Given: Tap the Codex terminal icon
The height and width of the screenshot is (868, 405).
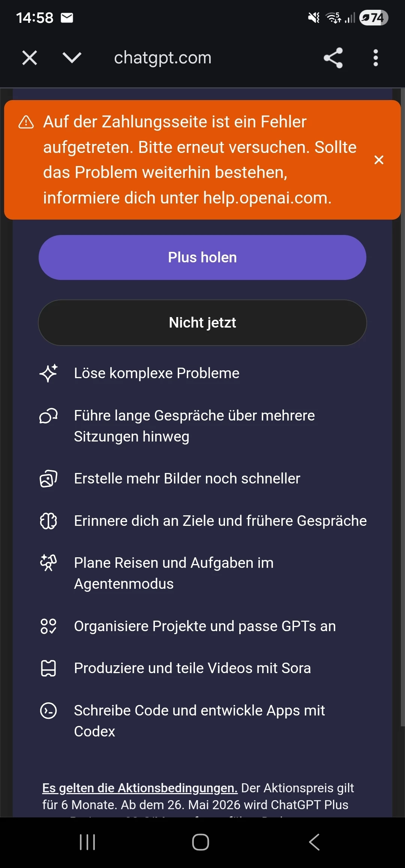Looking at the screenshot, I should pos(48,711).
